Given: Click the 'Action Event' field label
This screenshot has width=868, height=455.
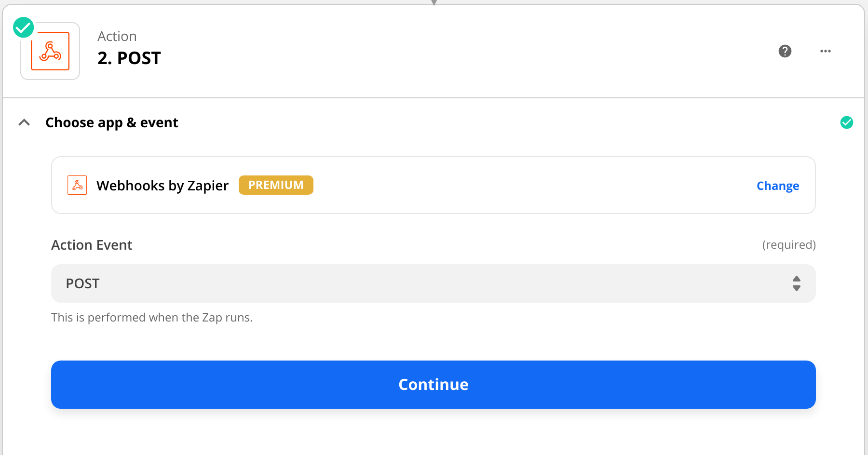Looking at the screenshot, I should click(x=92, y=245).
